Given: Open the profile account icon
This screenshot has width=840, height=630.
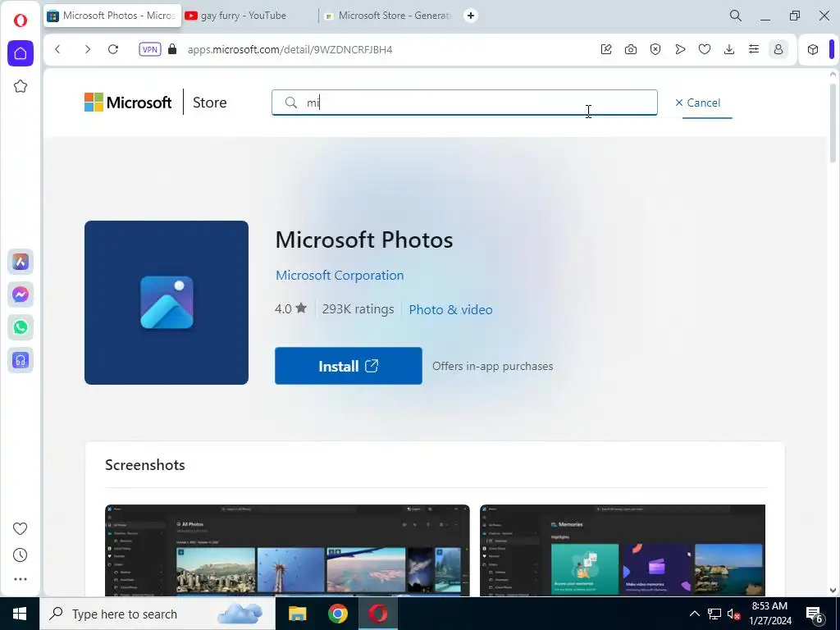Looking at the screenshot, I should tap(778, 49).
